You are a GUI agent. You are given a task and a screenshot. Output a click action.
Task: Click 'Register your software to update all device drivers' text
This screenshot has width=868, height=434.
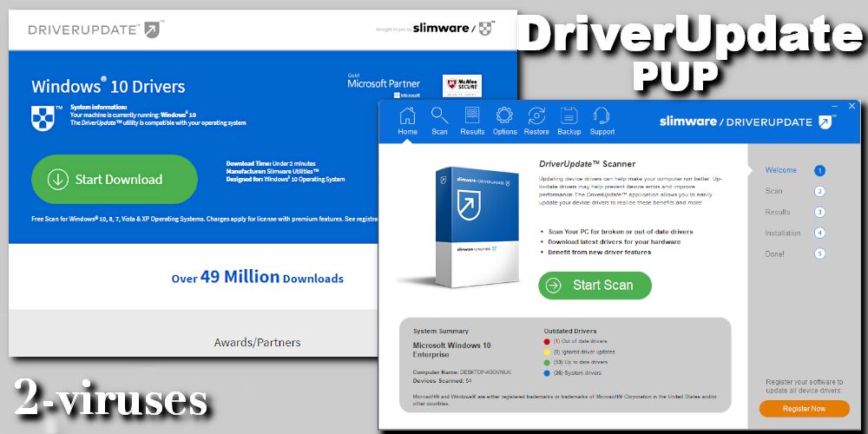pos(804,386)
